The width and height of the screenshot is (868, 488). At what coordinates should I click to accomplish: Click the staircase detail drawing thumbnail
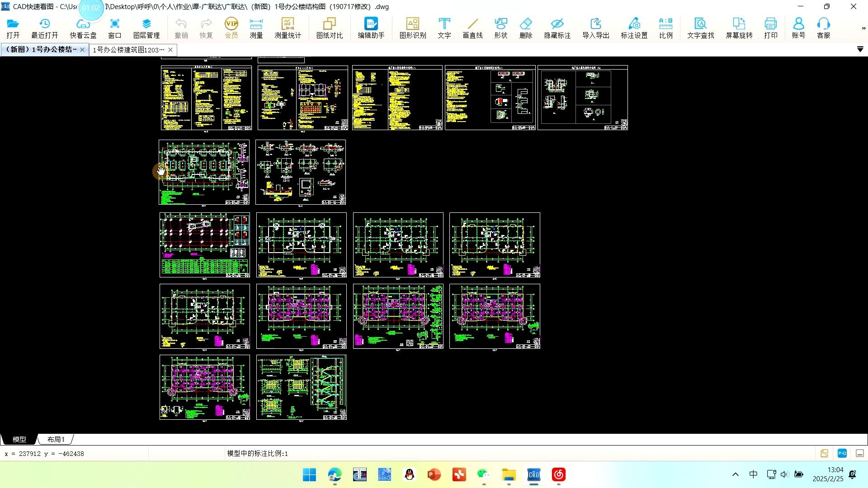click(x=301, y=387)
